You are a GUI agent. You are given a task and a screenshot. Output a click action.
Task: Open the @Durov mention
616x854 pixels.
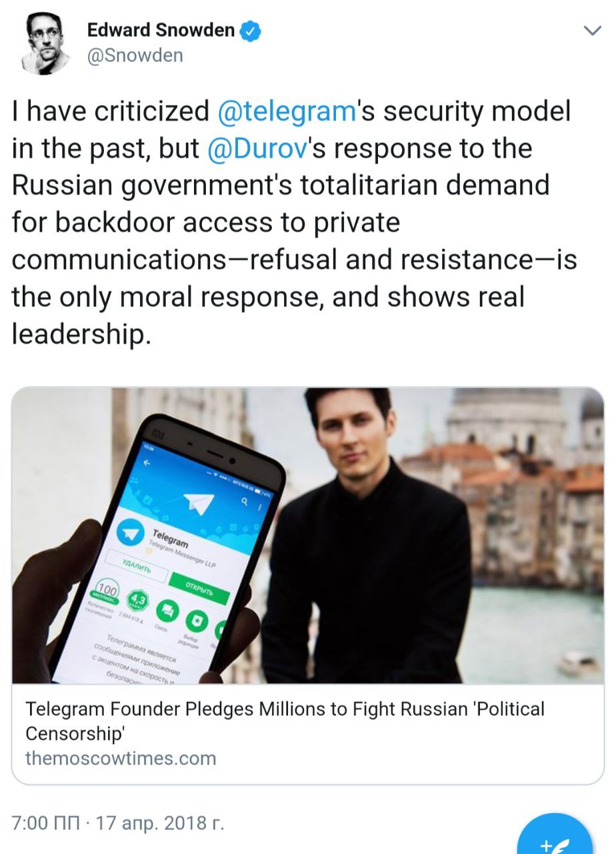[x=257, y=148]
